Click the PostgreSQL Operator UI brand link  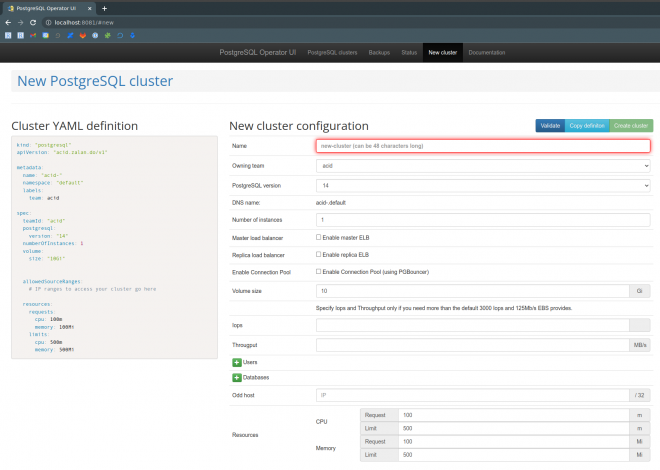tap(257, 51)
